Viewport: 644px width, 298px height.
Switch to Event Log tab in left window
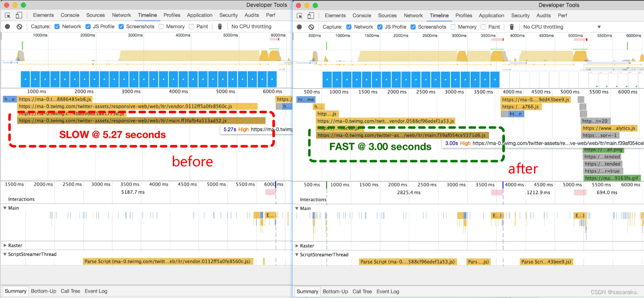96,291
